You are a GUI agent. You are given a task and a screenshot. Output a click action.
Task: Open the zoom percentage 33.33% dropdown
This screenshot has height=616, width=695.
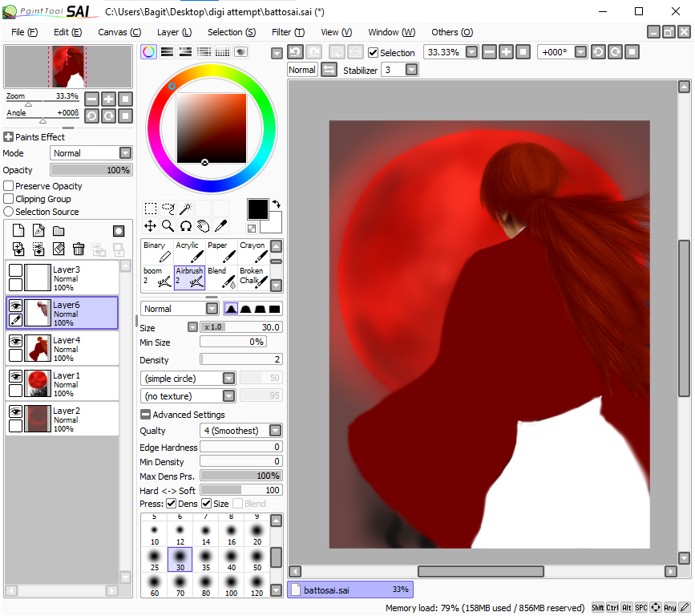tap(472, 52)
